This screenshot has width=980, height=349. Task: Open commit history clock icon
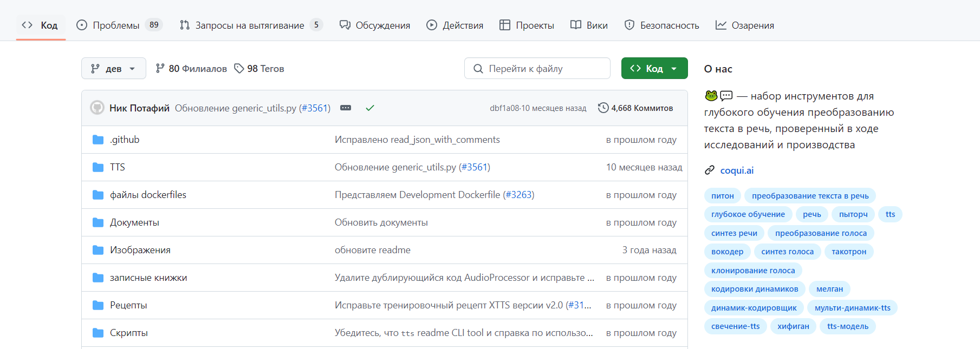[x=603, y=108]
